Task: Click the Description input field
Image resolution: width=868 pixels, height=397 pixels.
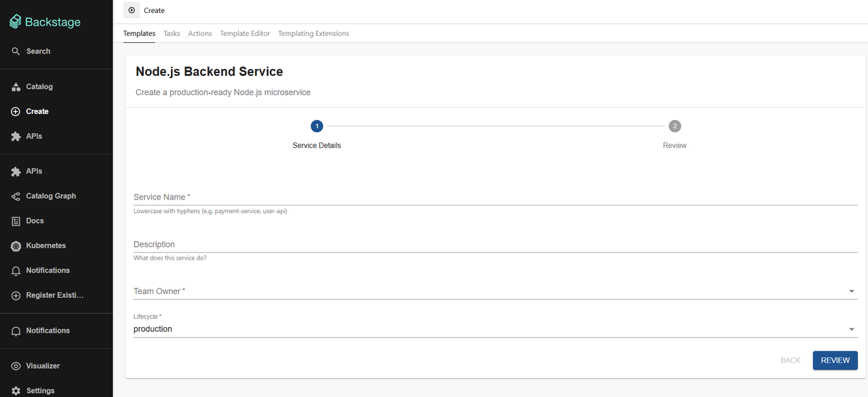Action: [496, 244]
